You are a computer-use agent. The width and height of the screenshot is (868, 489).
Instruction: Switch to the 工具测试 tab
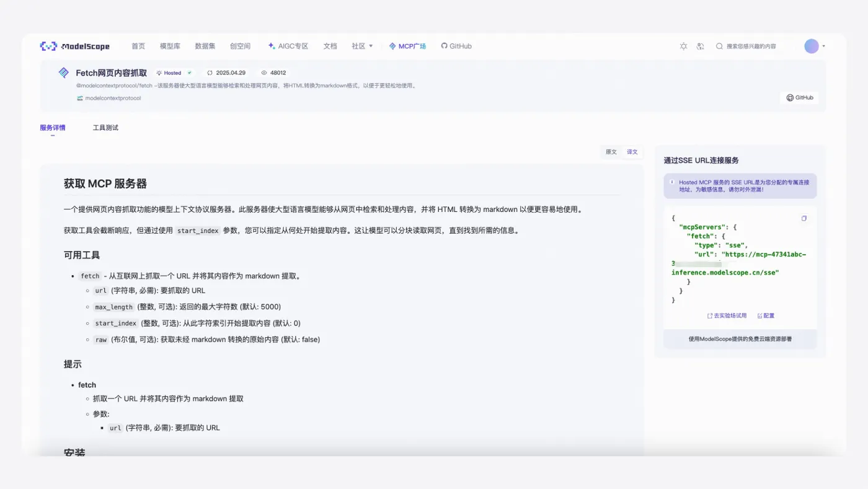pyautogui.click(x=105, y=128)
